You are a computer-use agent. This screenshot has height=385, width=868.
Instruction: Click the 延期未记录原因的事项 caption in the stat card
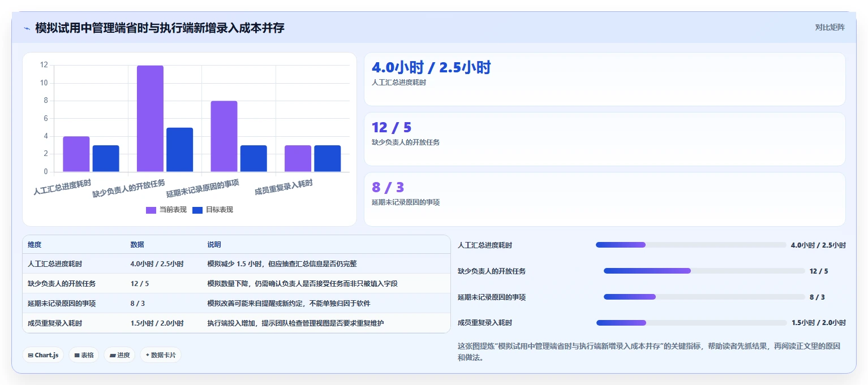pyautogui.click(x=406, y=202)
